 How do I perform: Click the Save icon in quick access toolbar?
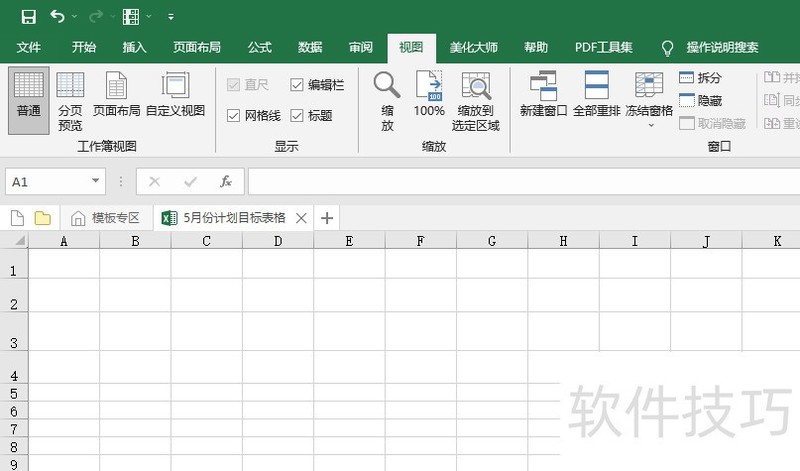29,17
